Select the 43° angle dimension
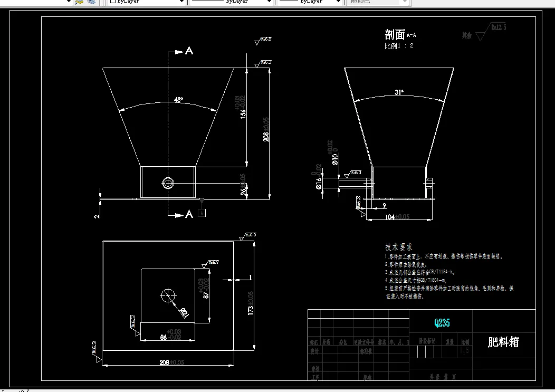This screenshot has width=555, height=392. pyautogui.click(x=179, y=100)
